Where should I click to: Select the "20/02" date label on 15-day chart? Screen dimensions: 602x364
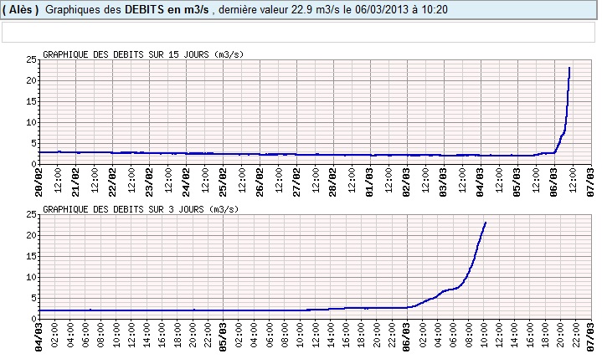(39, 182)
